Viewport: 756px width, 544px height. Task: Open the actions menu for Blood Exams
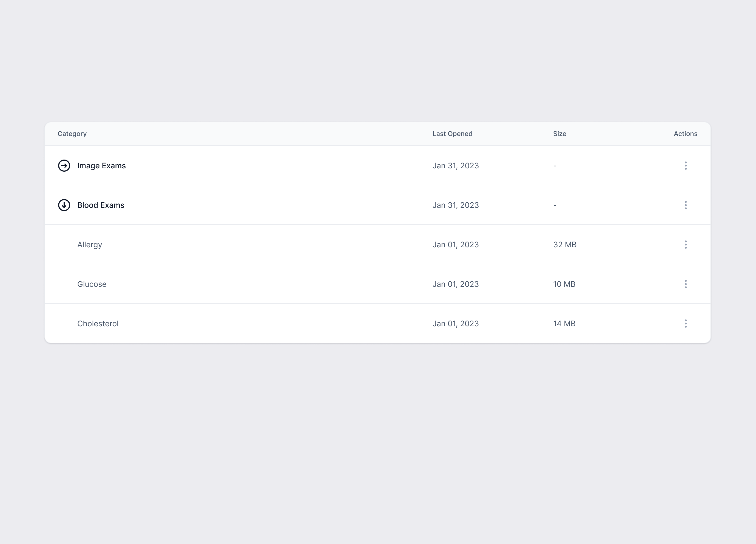686,205
